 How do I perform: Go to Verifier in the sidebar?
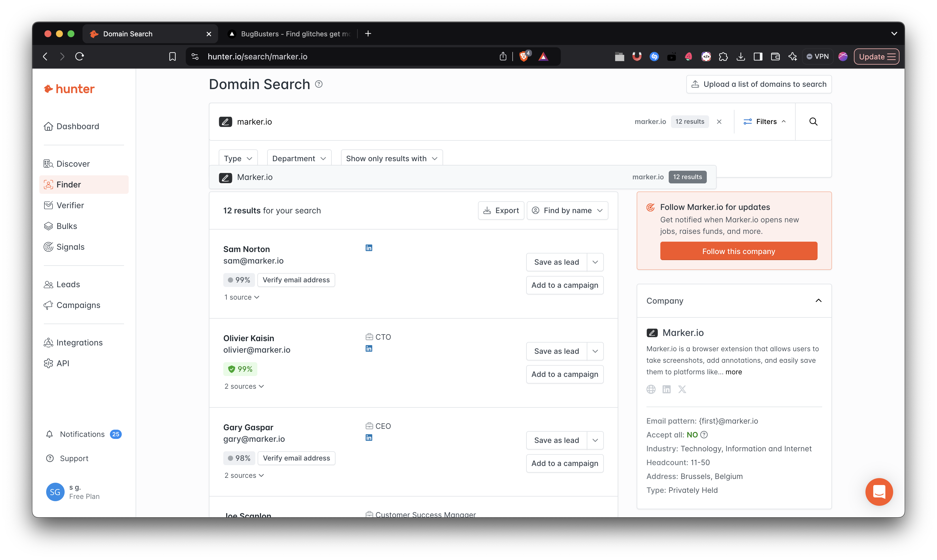70,205
